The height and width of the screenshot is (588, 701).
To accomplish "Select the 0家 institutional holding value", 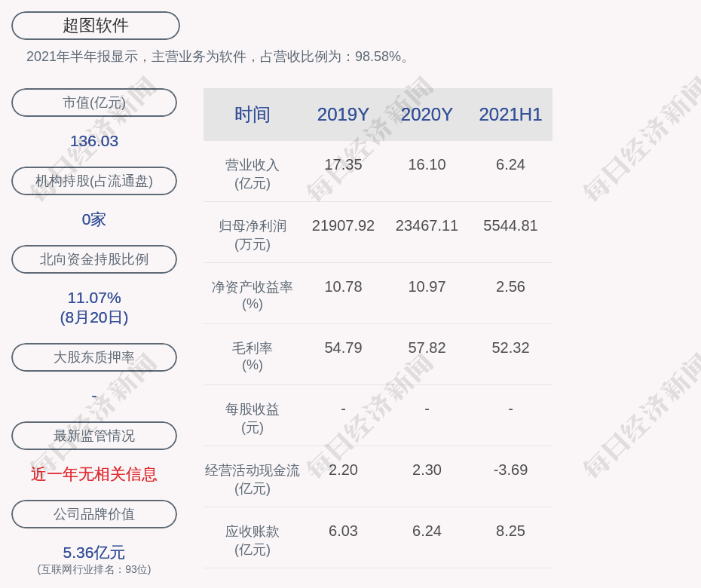I will click(x=94, y=219).
